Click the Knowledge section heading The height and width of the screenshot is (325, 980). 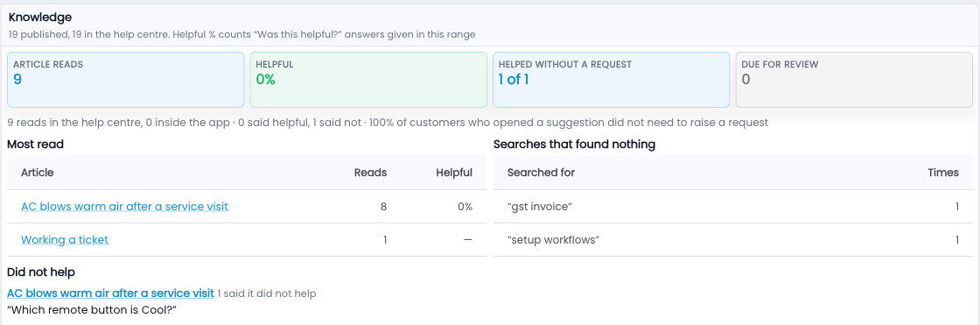pyautogui.click(x=40, y=18)
